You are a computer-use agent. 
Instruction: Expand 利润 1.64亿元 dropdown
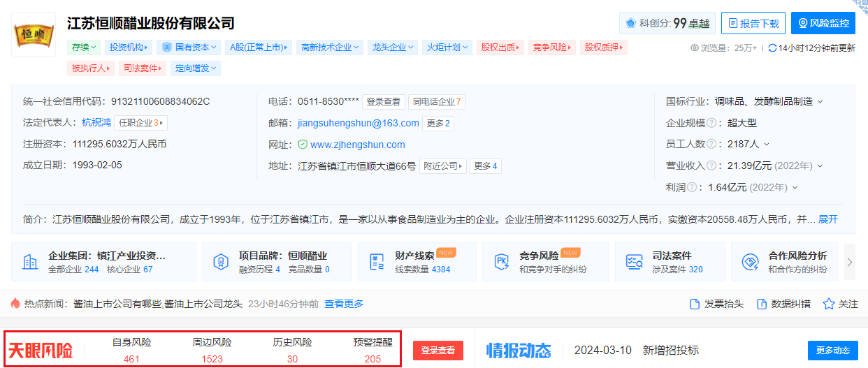coord(795,188)
